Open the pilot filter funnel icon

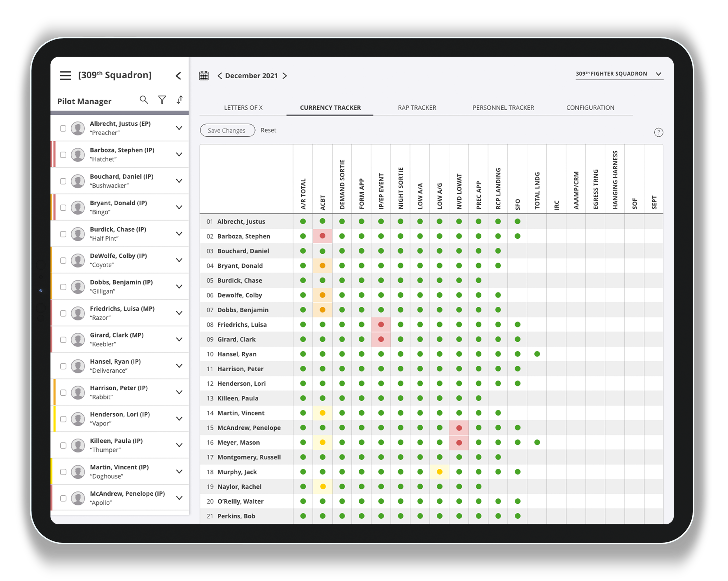162,100
